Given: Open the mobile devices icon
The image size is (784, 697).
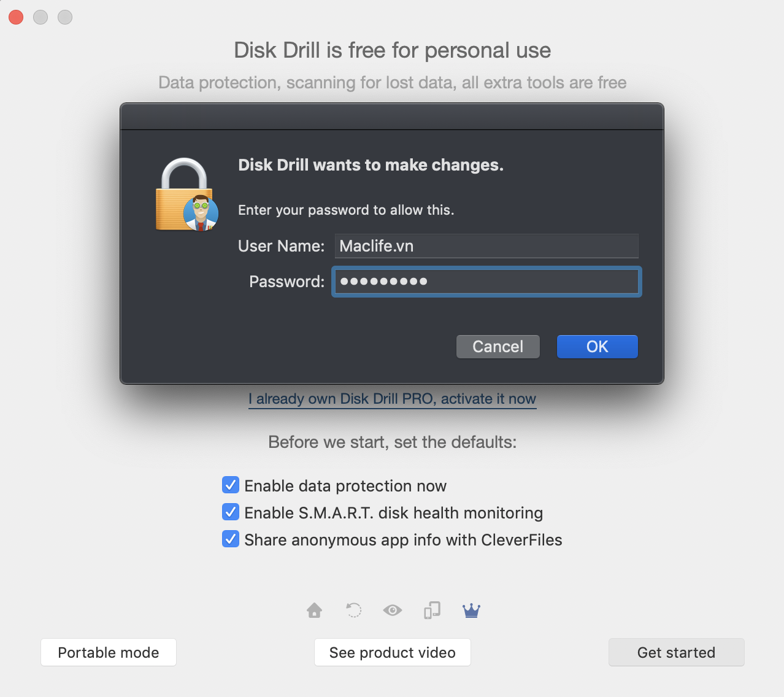Looking at the screenshot, I should click(432, 610).
